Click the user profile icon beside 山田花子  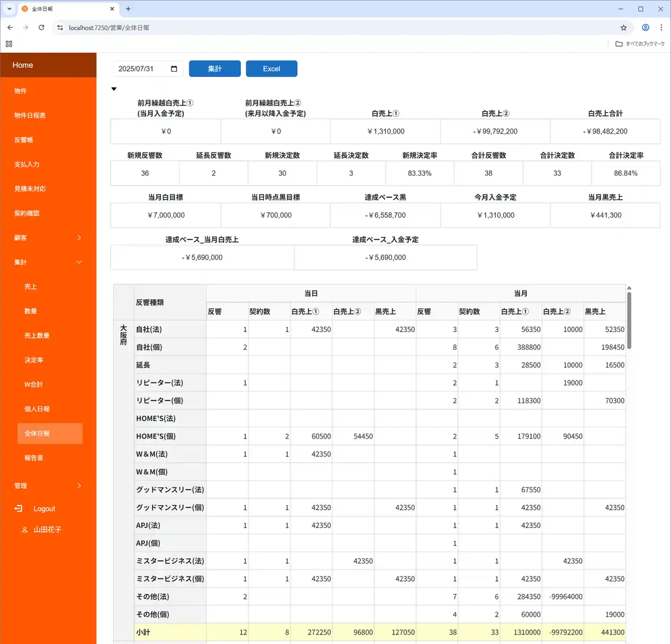(x=25, y=530)
